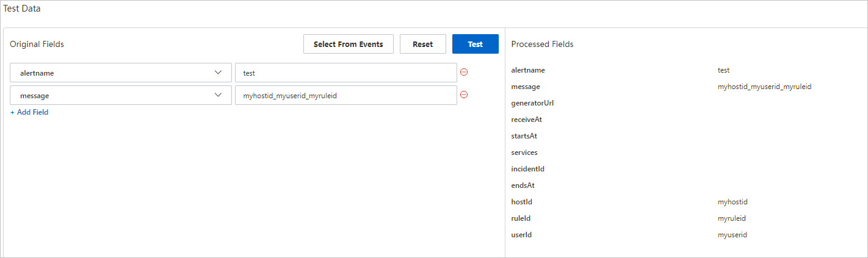
Task: Open the message field dropdown
Action: point(120,95)
